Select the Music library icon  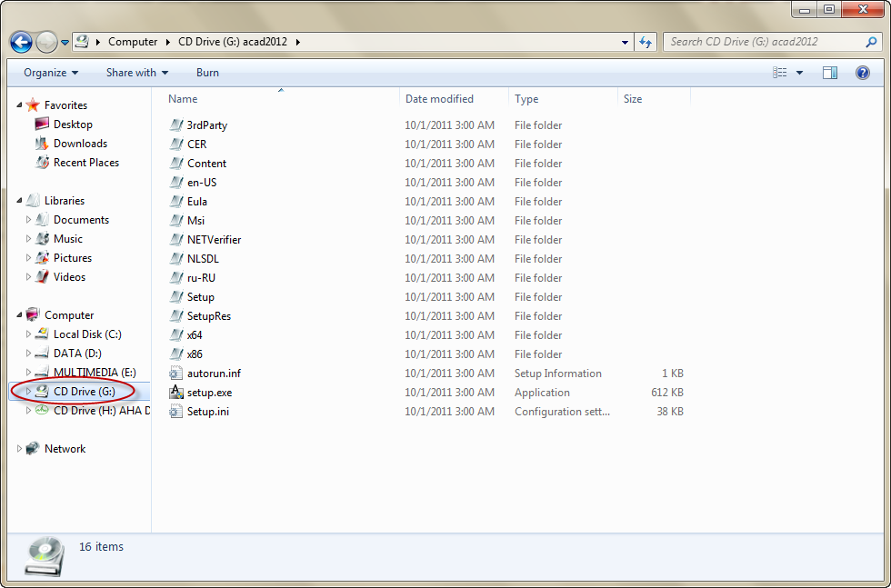[42, 239]
